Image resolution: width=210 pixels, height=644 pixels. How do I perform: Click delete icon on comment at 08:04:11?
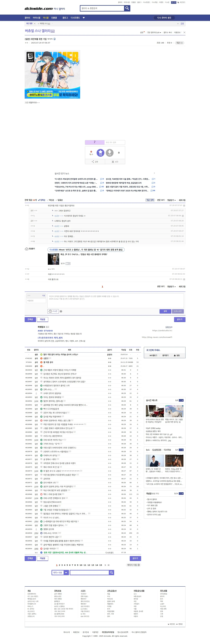[x=184, y=279]
